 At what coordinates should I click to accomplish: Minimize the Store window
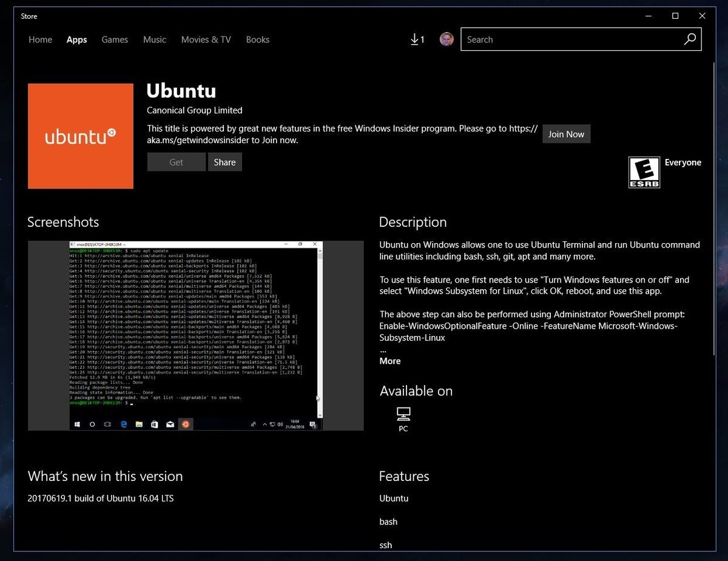649,16
